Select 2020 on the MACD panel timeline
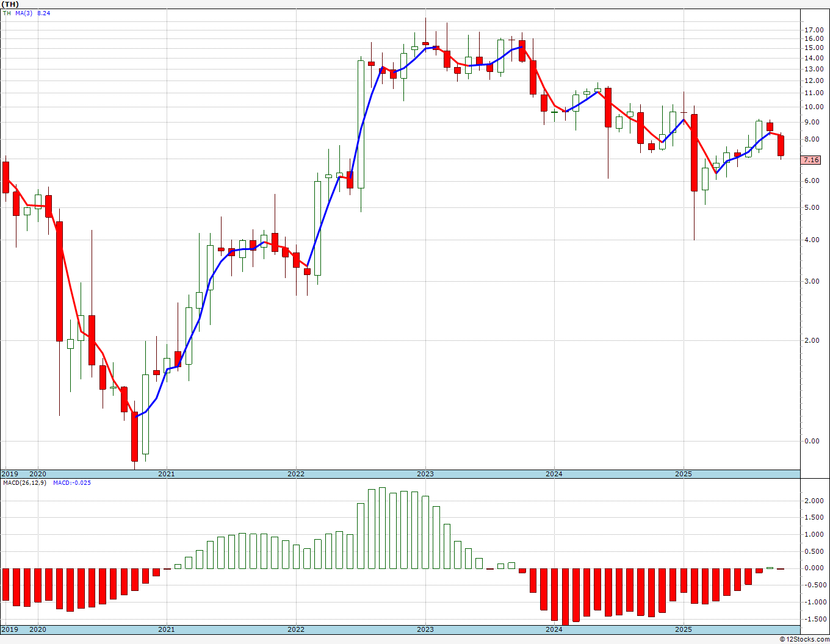 [x=38, y=629]
